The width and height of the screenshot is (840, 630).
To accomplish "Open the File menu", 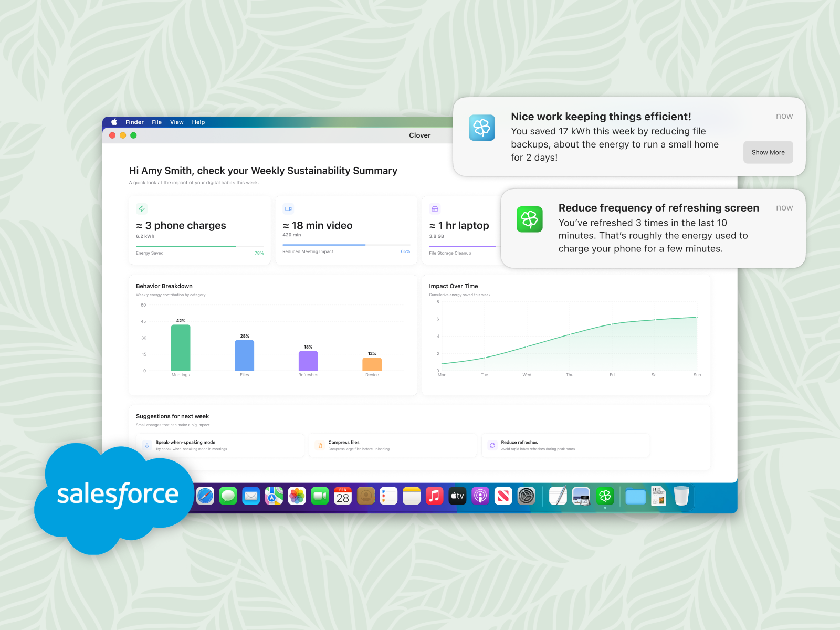I will [157, 122].
